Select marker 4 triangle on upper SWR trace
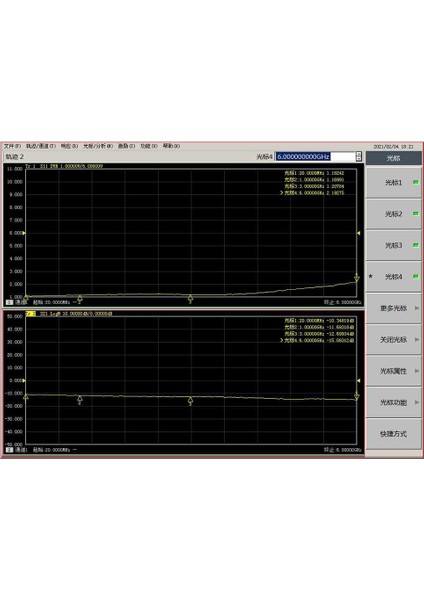 click(x=357, y=277)
